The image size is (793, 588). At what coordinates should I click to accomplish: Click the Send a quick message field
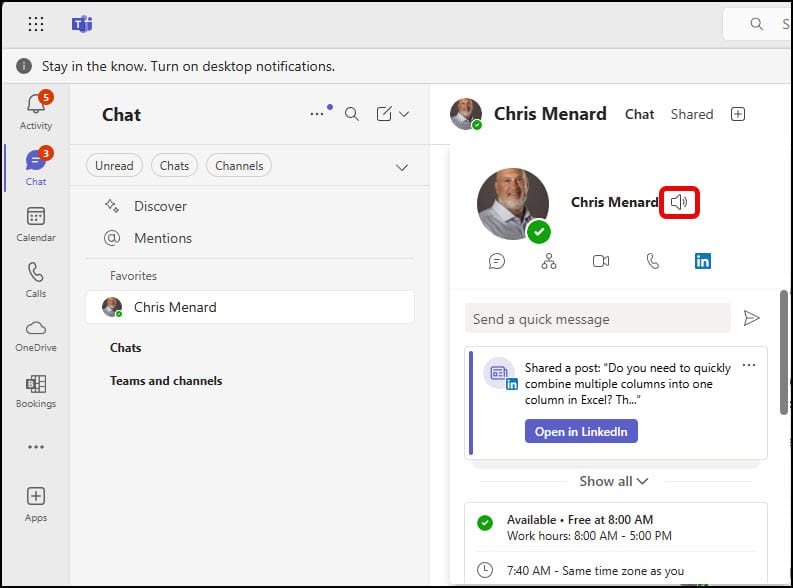pos(598,319)
